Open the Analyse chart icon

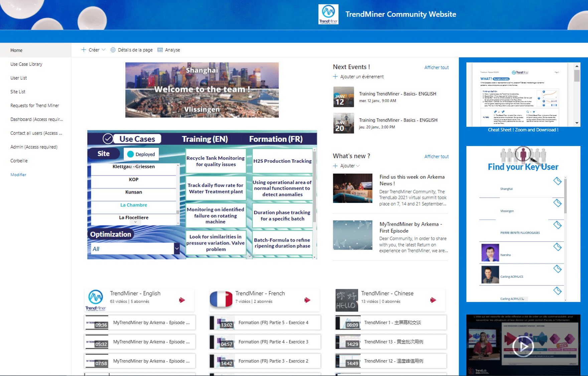[160, 50]
